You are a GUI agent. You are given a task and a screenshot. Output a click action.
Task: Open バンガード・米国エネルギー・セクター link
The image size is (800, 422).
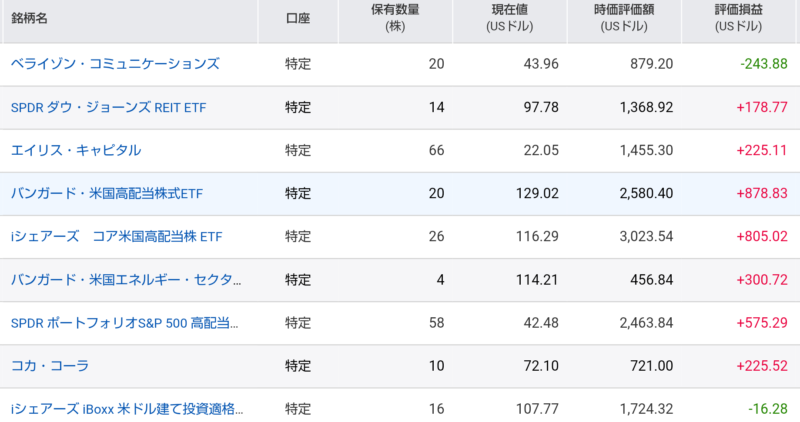(126, 280)
